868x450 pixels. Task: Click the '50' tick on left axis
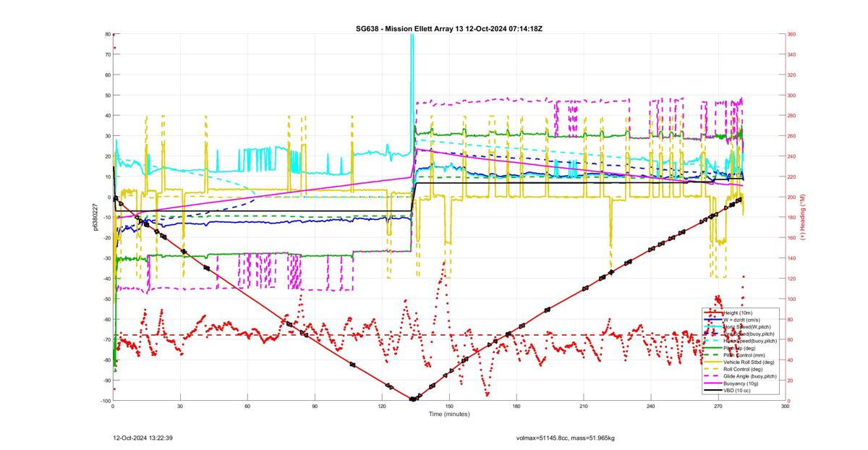(x=107, y=95)
